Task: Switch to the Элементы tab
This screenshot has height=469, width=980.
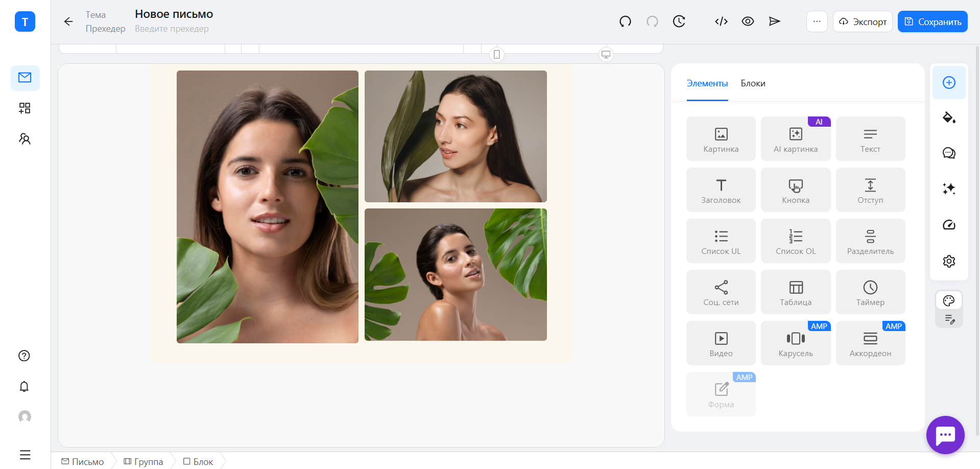Action: (x=707, y=83)
